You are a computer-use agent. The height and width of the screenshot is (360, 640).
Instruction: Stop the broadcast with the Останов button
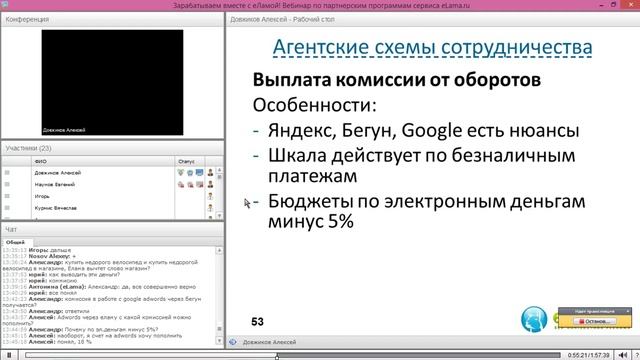click(x=595, y=321)
